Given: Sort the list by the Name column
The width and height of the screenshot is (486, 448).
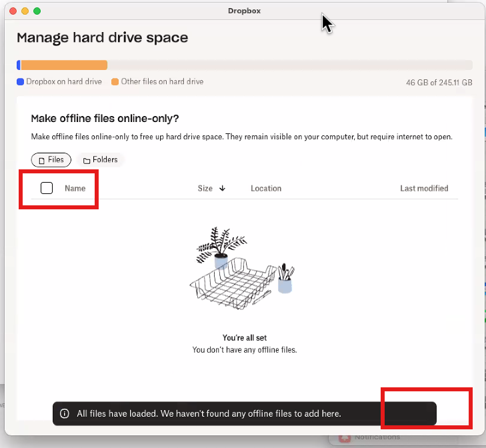Looking at the screenshot, I should coord(75,189).
